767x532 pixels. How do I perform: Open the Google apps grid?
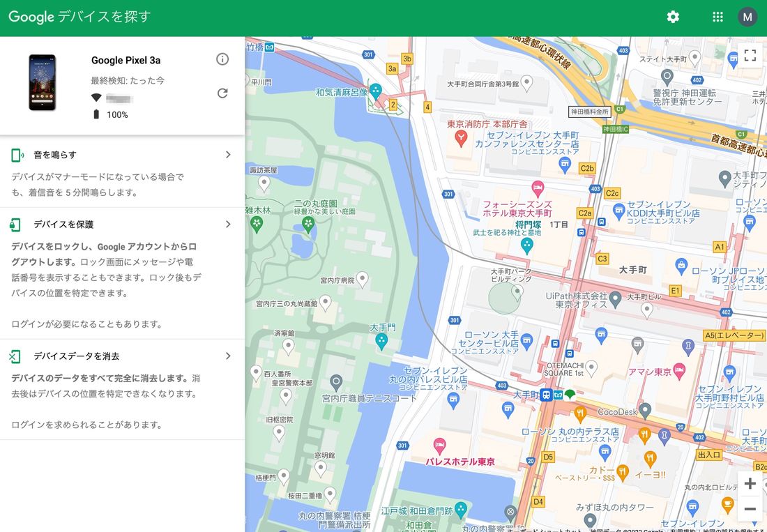717,17
